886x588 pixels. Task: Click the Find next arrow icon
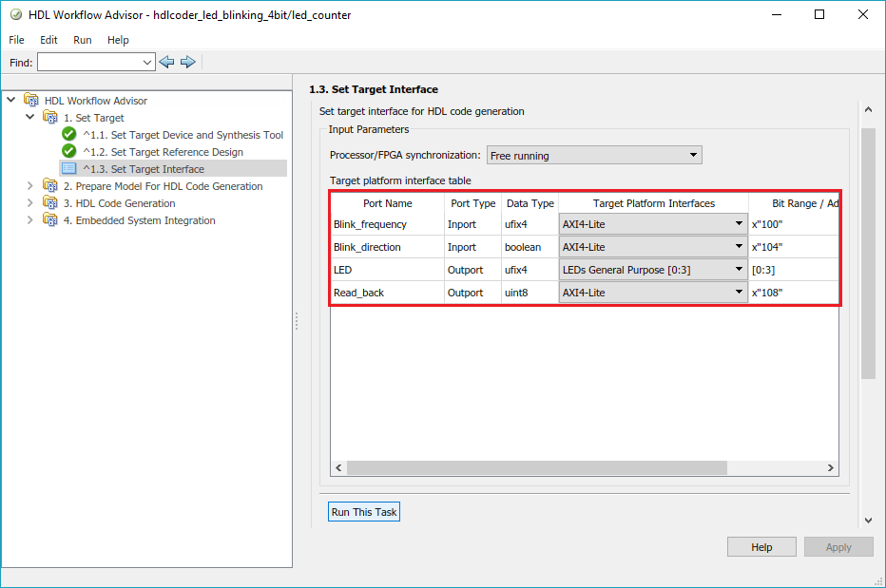(187, 62)
